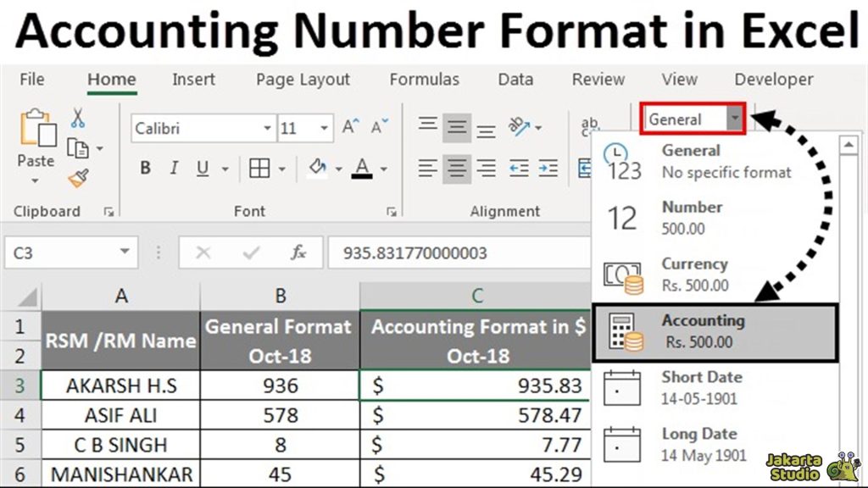Click the Font Color letter A icon
Viewport: 868px width, 488px height.
362,169
